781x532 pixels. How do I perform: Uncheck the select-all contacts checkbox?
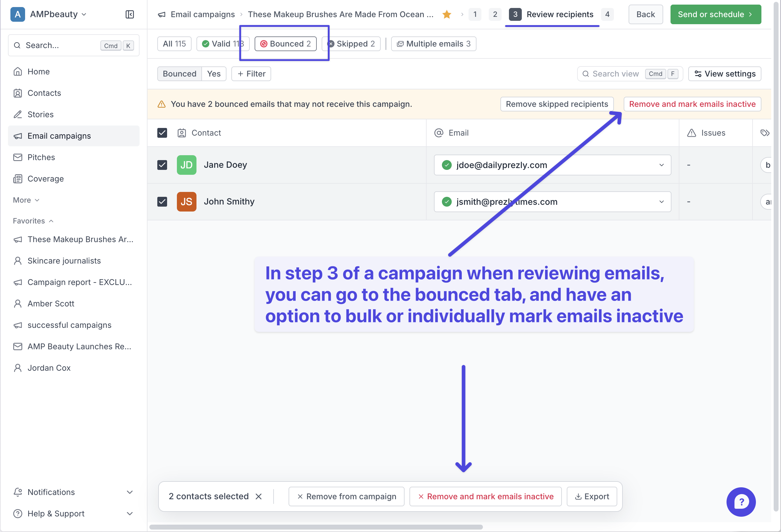pyautogui.click(x=162, y=133)
